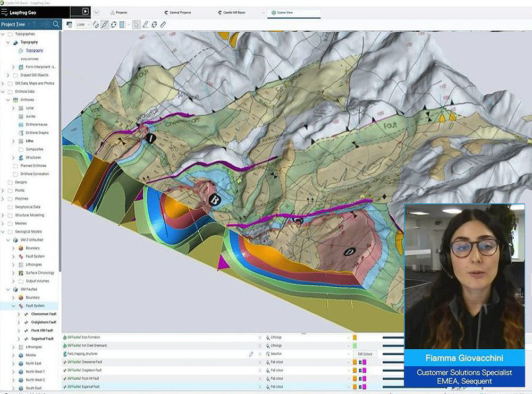Remove GM Faulted Enys Formation from the scene
The height and width of the screenshot is (394, 532).
point(260,337)
